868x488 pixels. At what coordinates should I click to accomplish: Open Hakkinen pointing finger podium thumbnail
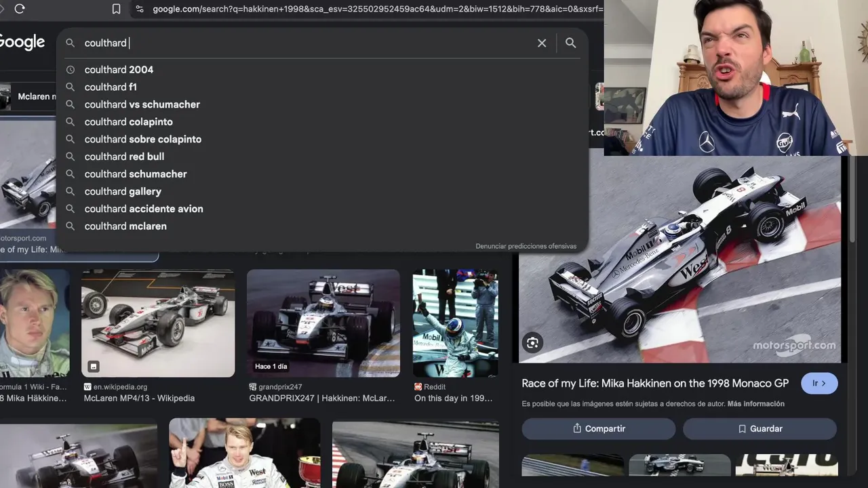244,453
